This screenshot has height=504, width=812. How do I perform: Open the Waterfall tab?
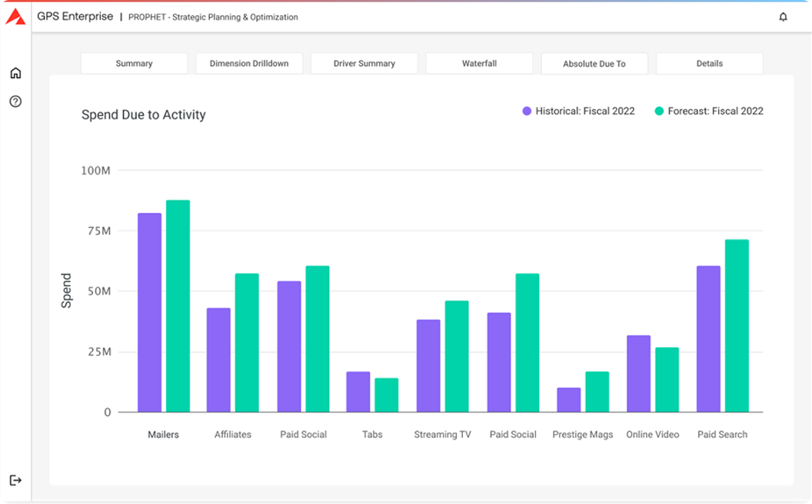(479, 63)
